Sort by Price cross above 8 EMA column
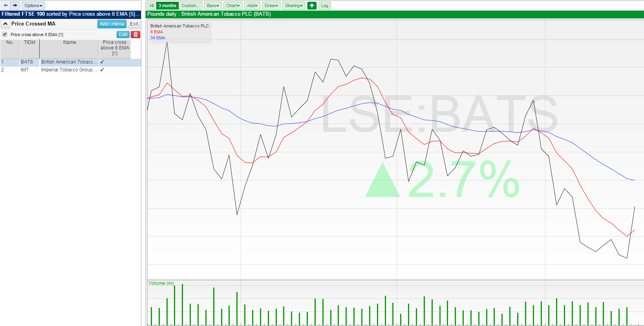 click(115, 49)
